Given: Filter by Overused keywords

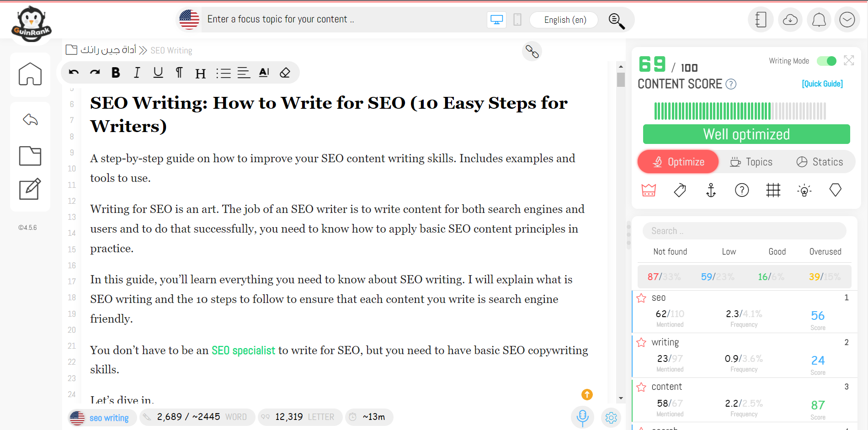Looking at the screenshot, I should click(825, 252).
